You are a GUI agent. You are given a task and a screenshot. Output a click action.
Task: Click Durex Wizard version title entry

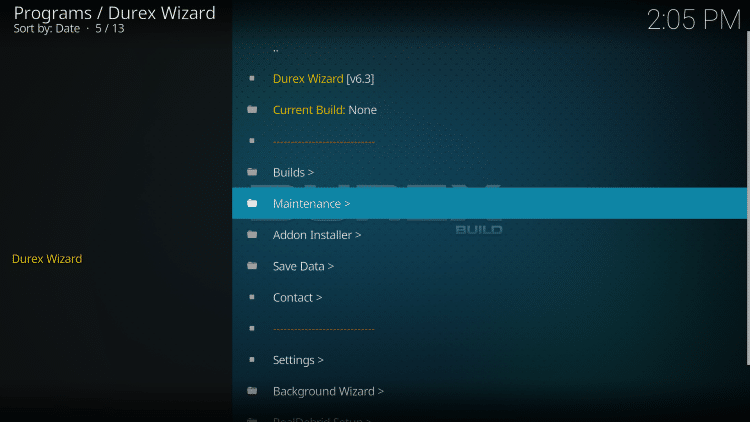coord(323,78)
